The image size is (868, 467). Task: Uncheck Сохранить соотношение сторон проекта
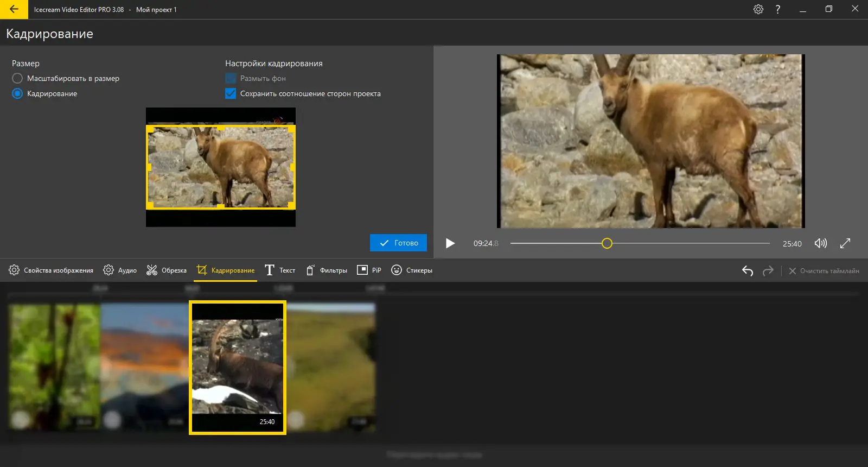[231, 93]
